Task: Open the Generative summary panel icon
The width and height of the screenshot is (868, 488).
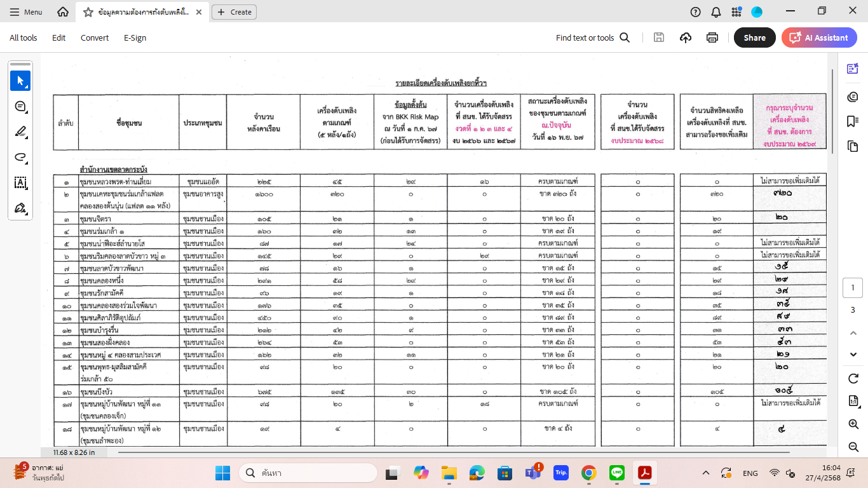Action: [853, 96]
